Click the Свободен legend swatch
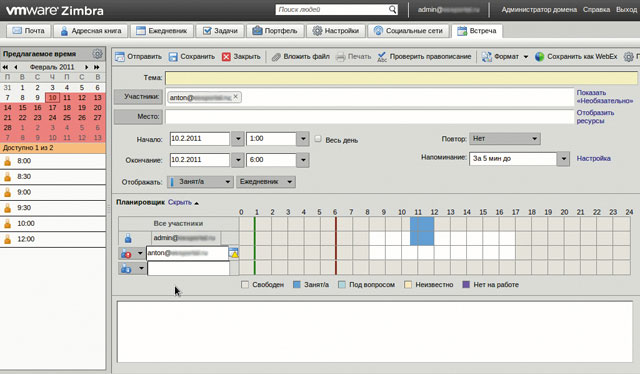640x374 pixels. 245,285
